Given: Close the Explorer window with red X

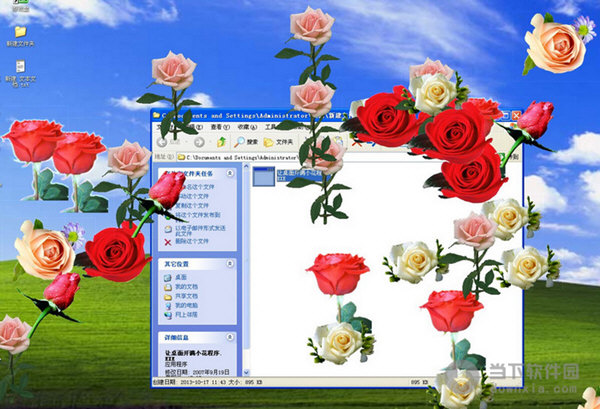Looking at the screenshot, I should pyautogui.click(x=517, y=115).
